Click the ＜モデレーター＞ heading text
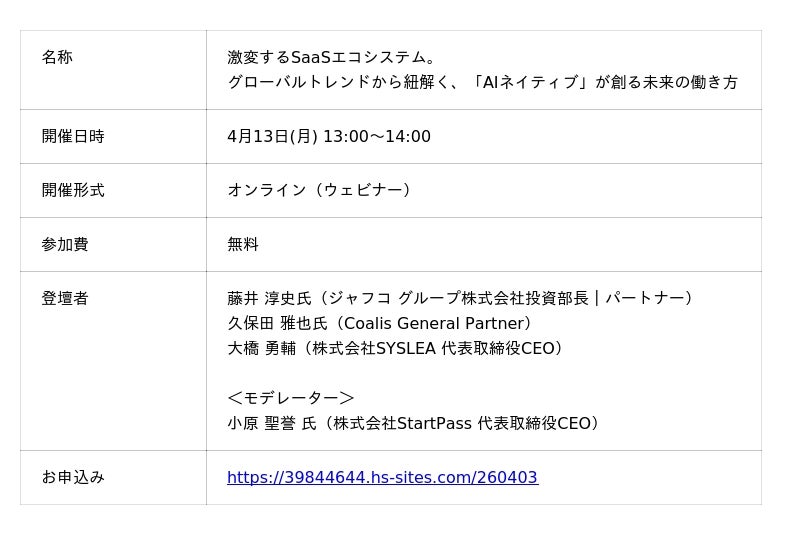Screen dimensions: 800x535 [291, 399]
